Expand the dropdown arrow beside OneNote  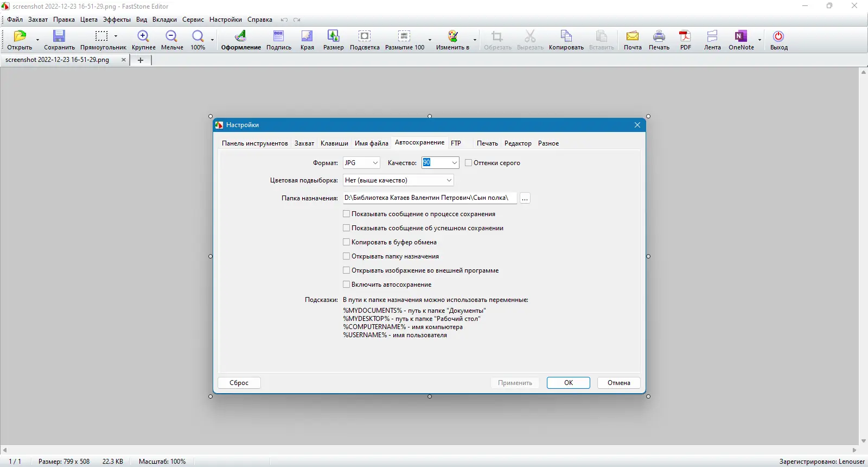pos(759,40)
